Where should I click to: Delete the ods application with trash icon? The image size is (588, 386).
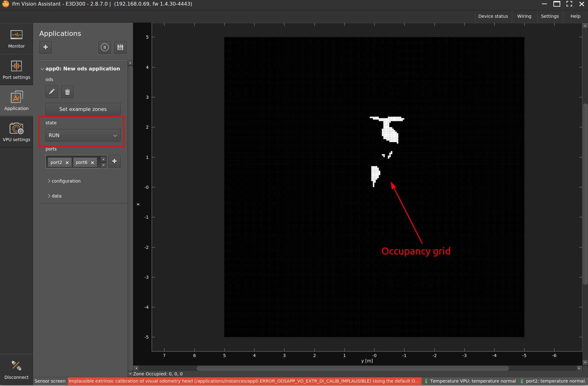tap(67, 92)
